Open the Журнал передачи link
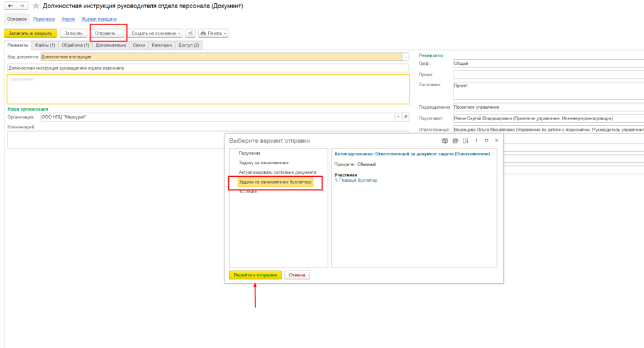This screenshot has height=348, width=644. pos(99,19)
